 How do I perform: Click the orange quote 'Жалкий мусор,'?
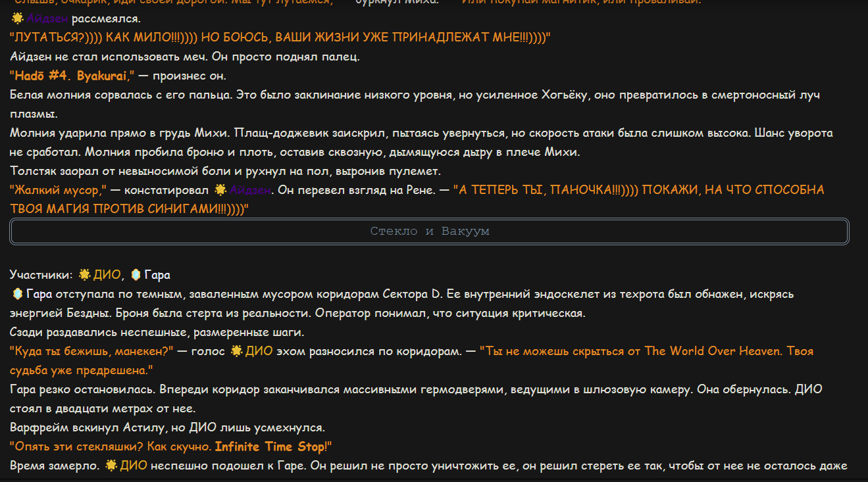[x=59, y=190]
